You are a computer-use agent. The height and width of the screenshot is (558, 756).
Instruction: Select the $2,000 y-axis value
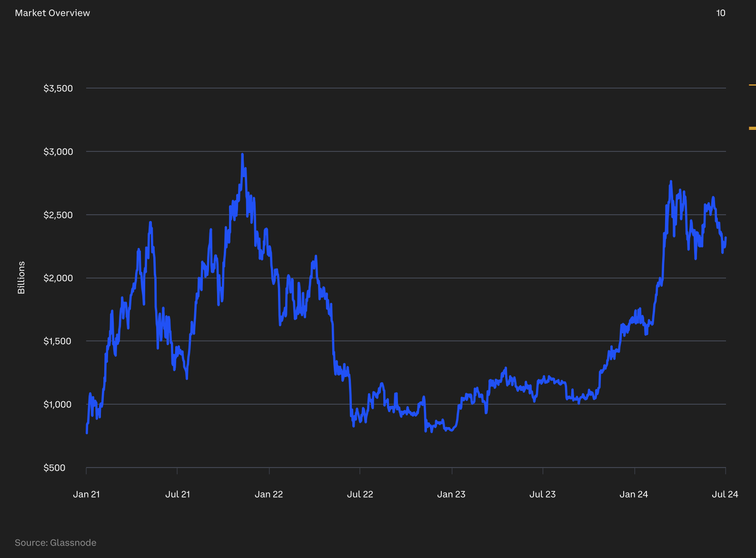coord(58,278)
